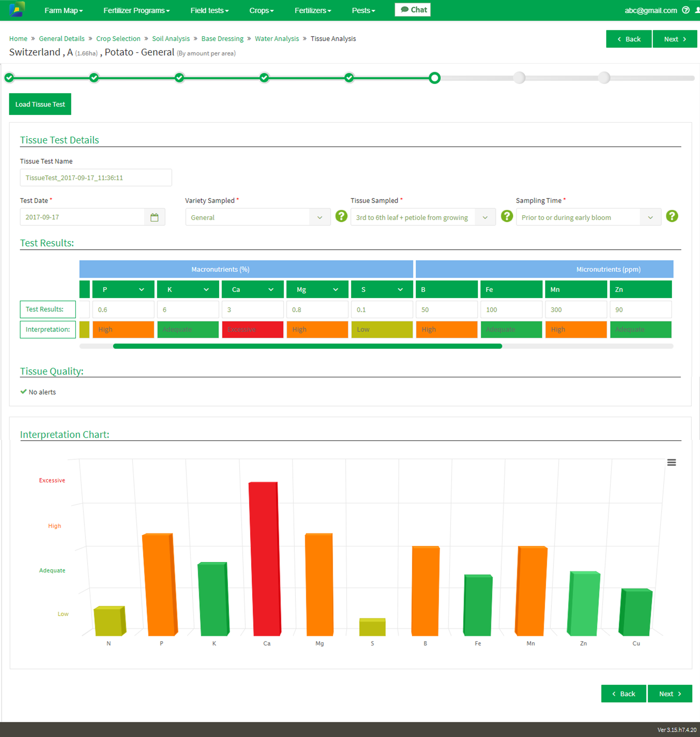700x737 pixels.
Task: Show help for Variety Sampled
Action: click(341, 216)
